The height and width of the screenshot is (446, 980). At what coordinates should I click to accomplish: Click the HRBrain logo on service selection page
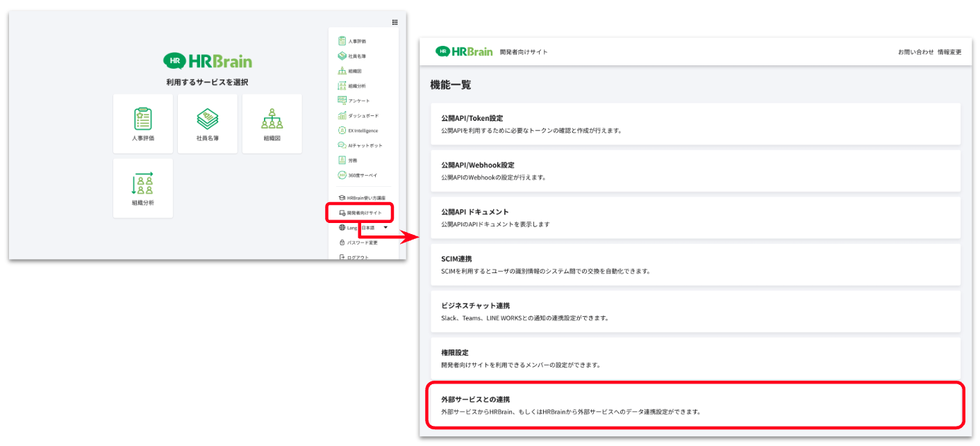pos(207,61)
